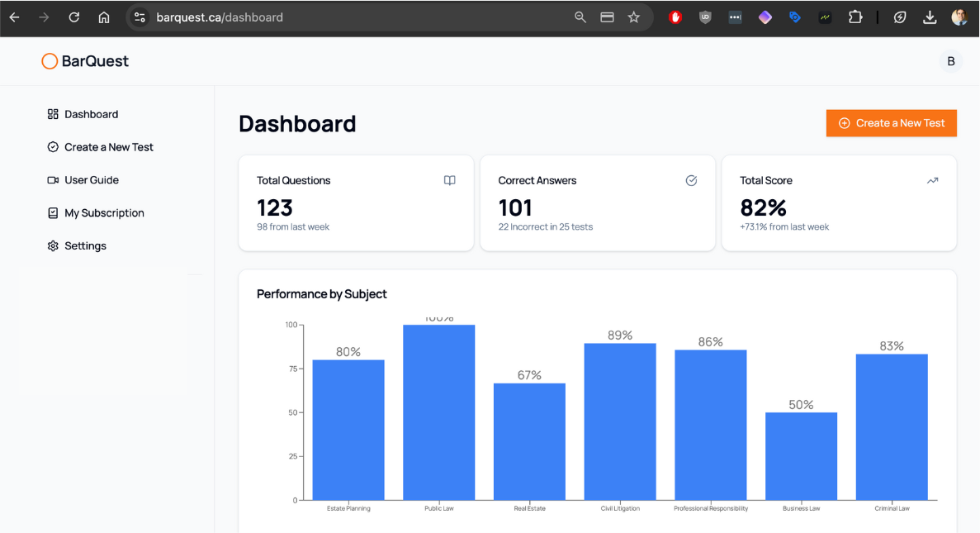980x533 pixels.
Task: Click the BarQuest logo
Action: coord(85,61)
